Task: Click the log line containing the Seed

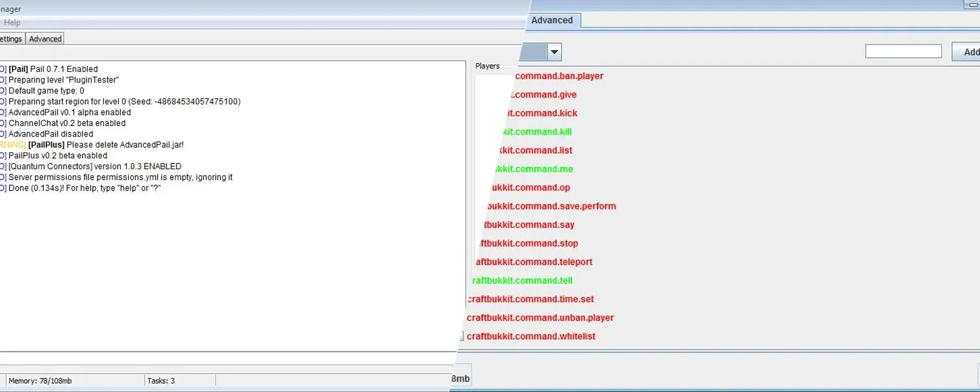Action: (x=120, y=102)
